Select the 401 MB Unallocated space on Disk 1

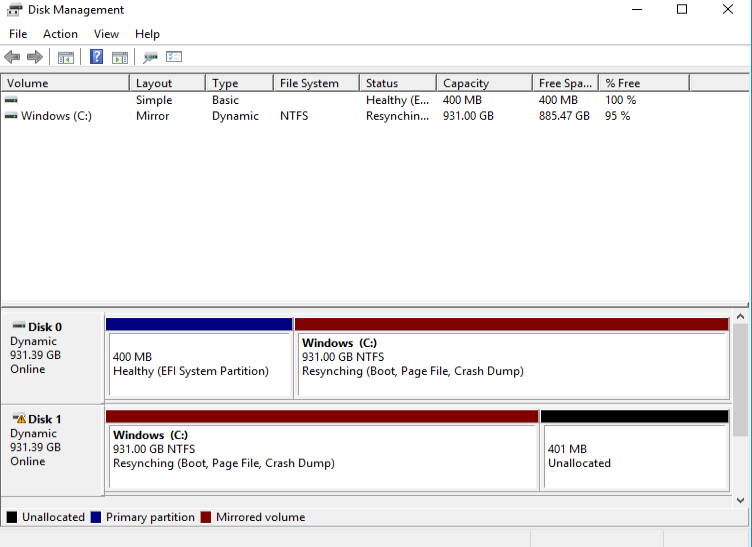click(x=634, y=456)
